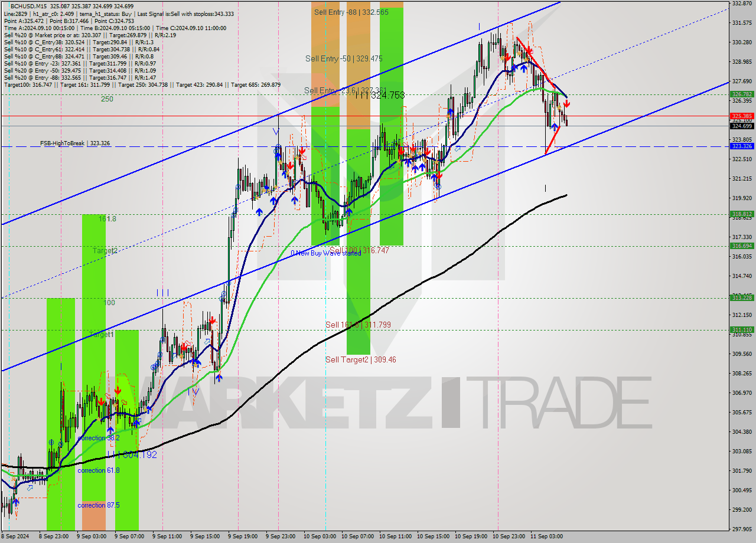The width and height of the screenshot is (756, 543).
Task: Select the green 326.782 price tag
Action: coord(742,94)
